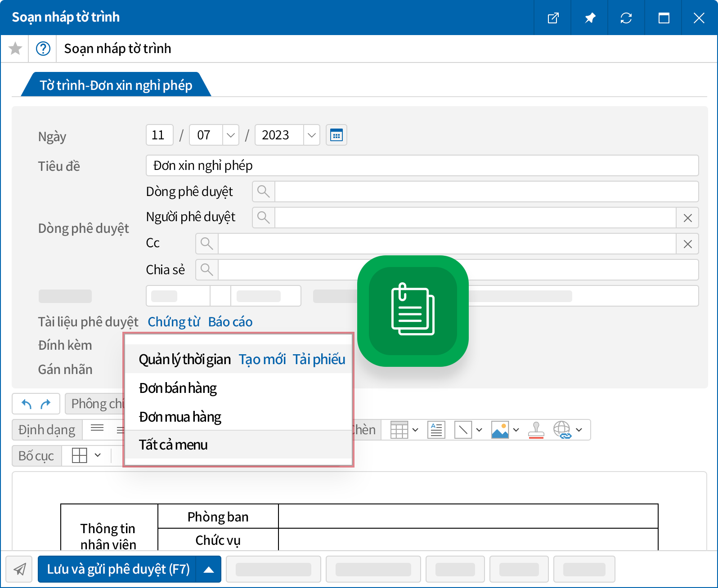This screenshot has width=718, height=588.
Task: Click the refresh icon in title bar
Action: click(626, 18)
